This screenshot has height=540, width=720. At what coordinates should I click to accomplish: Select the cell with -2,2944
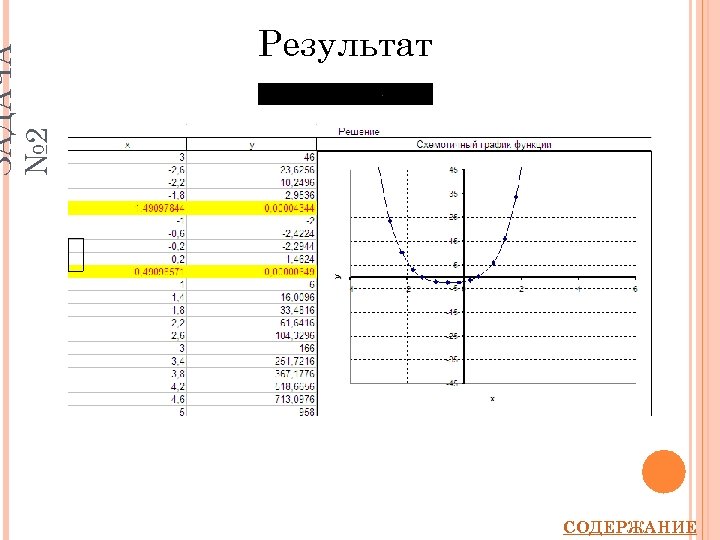coord(252,246)
